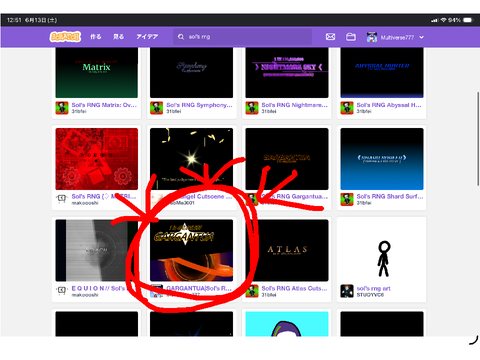Open the My Stuff folder icon
The height and width of the screenshot is (360, 480).
click(351, 37)
